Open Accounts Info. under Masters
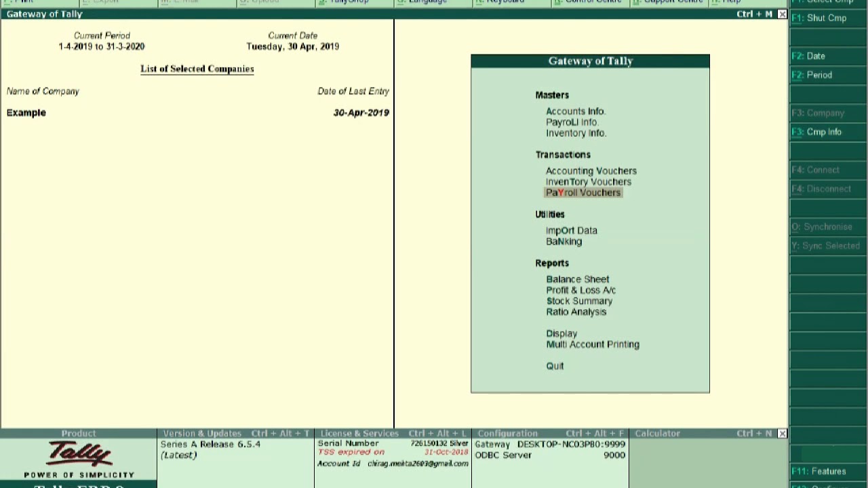Screen dimensions: 868x488 tap(575, 111)
